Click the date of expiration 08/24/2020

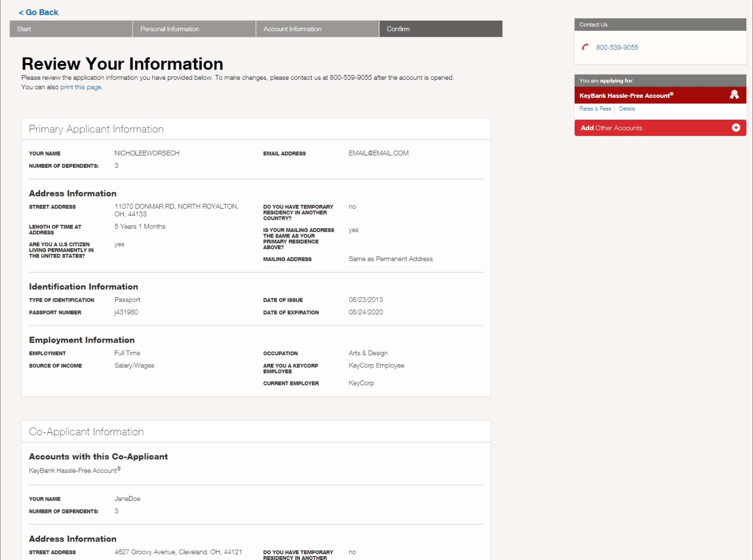[x=366, y=312]
